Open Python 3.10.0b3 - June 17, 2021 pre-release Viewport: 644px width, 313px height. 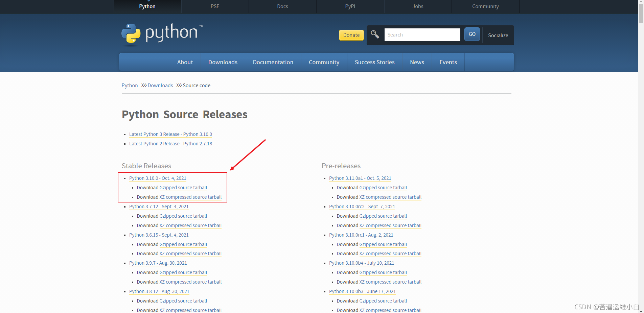pyautogui.click(x=362, y=291)
